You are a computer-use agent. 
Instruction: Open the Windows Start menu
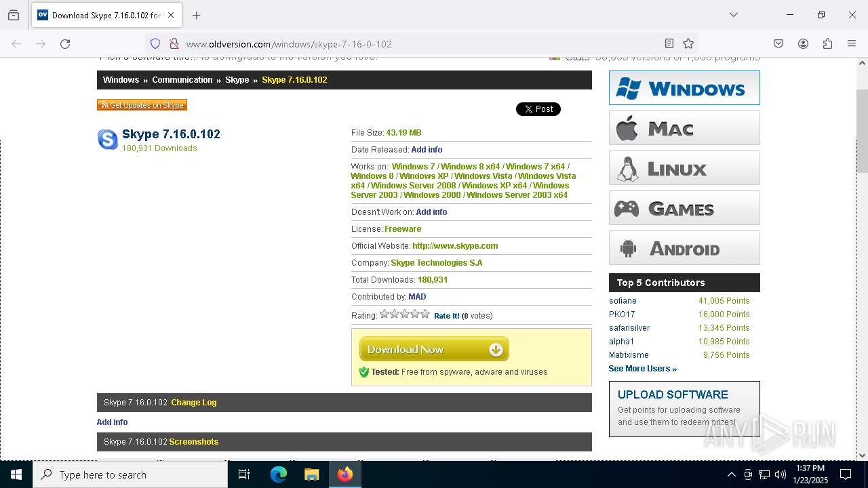[16, 474]
